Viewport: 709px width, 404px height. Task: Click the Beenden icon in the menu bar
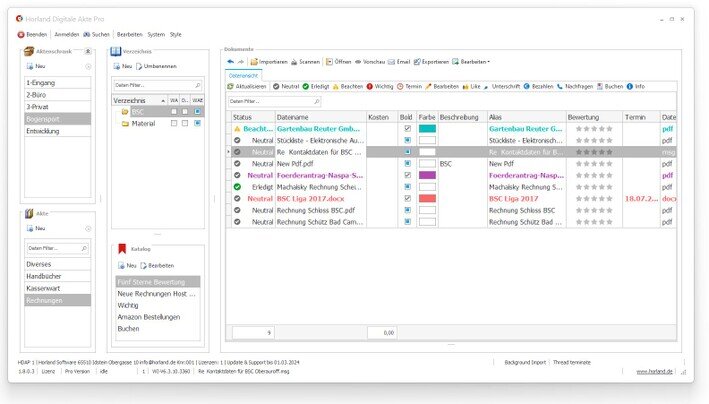pyautogui.click(x=20, y=34)
